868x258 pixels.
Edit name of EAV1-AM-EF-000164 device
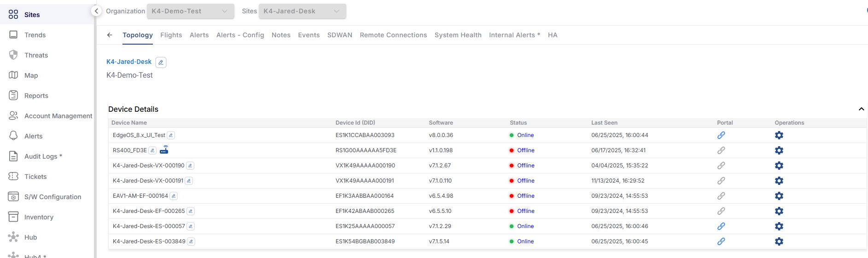pos(174,196)
